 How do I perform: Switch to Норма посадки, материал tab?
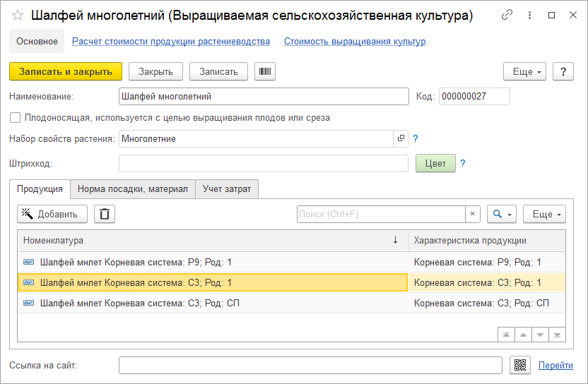pyautogui.click(x=133, y=188)
